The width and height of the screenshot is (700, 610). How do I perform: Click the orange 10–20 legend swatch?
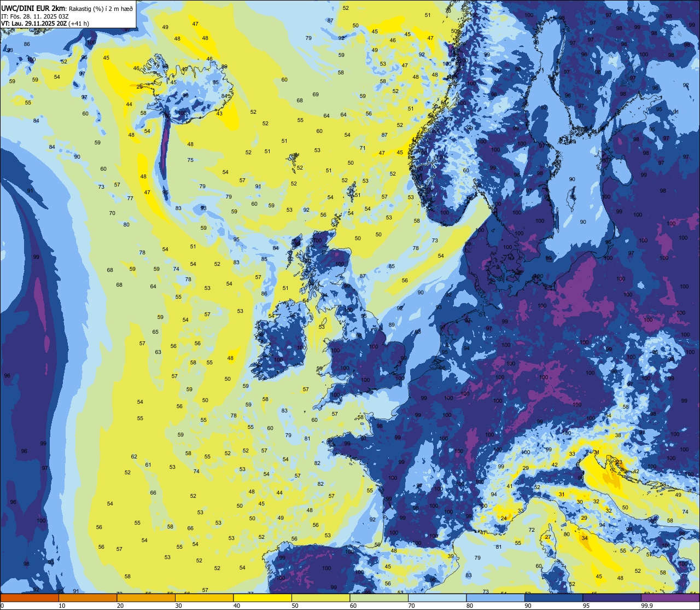(x=87, y=597)
